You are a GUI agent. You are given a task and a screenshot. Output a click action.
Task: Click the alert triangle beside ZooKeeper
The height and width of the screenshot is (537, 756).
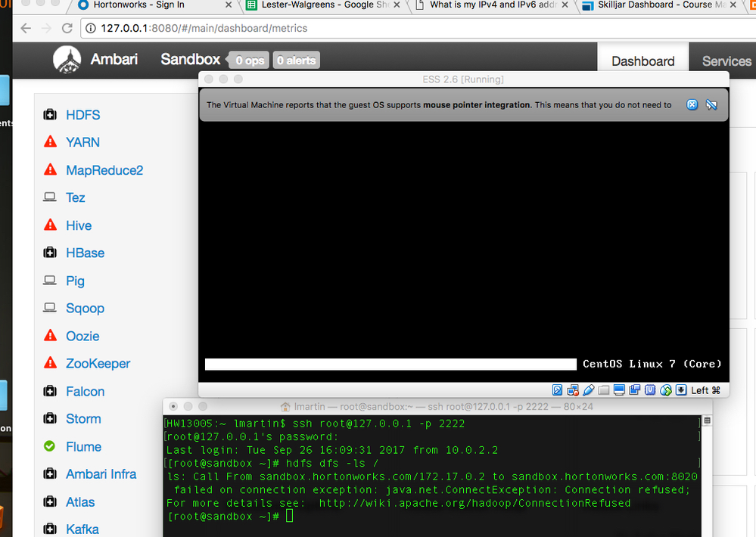(50, 363)
